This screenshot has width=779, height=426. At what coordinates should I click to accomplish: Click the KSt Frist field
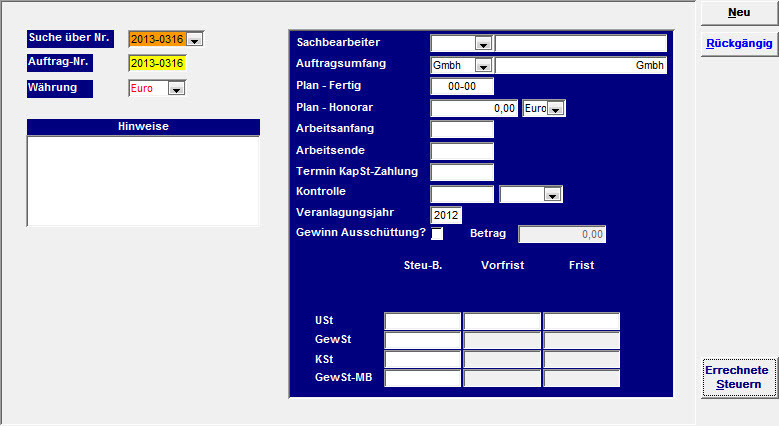[x=581, y=359]
